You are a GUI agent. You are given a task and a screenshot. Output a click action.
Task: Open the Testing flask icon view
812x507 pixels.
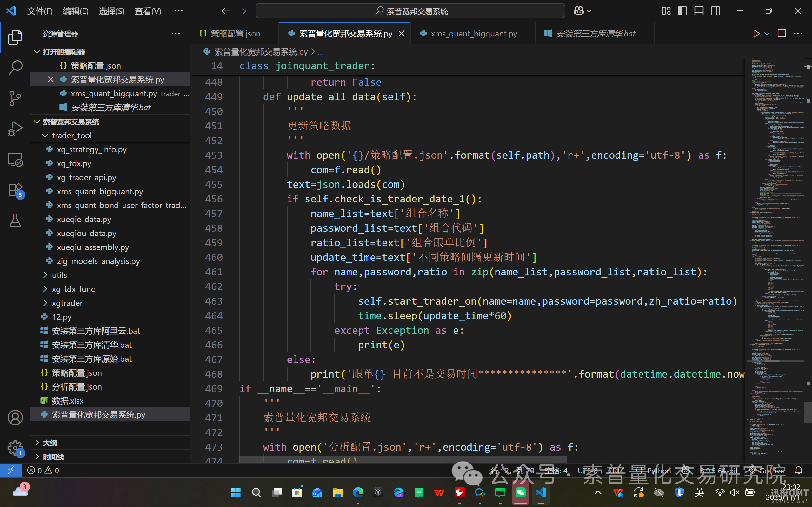coord(15,220)
